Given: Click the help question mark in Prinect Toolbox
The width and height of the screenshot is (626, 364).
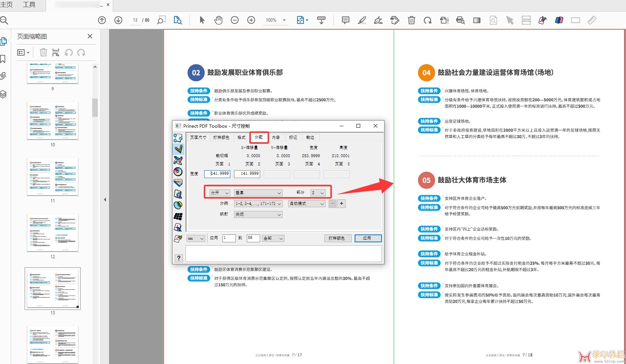Looking at the screenshot, I should [178, 258].
